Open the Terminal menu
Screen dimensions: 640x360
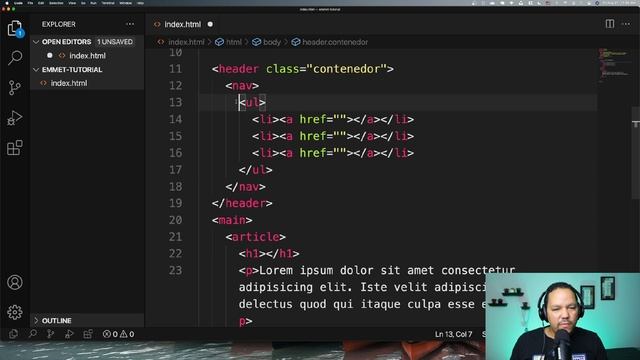click(108, 3)
